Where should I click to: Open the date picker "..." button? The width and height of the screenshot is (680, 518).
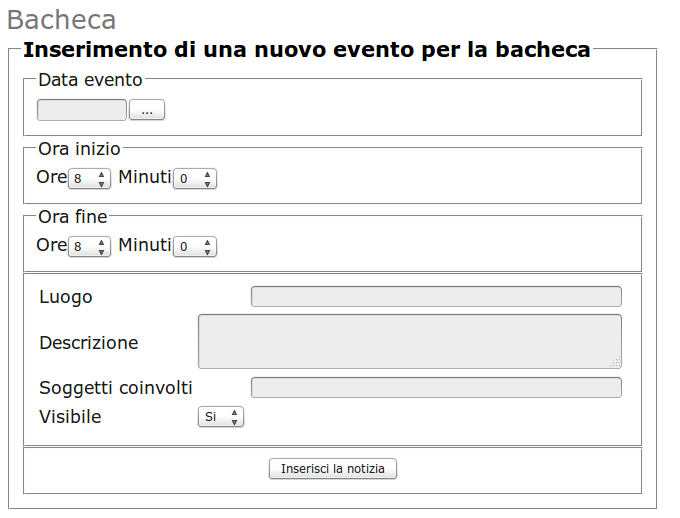[x=147, y=110]
